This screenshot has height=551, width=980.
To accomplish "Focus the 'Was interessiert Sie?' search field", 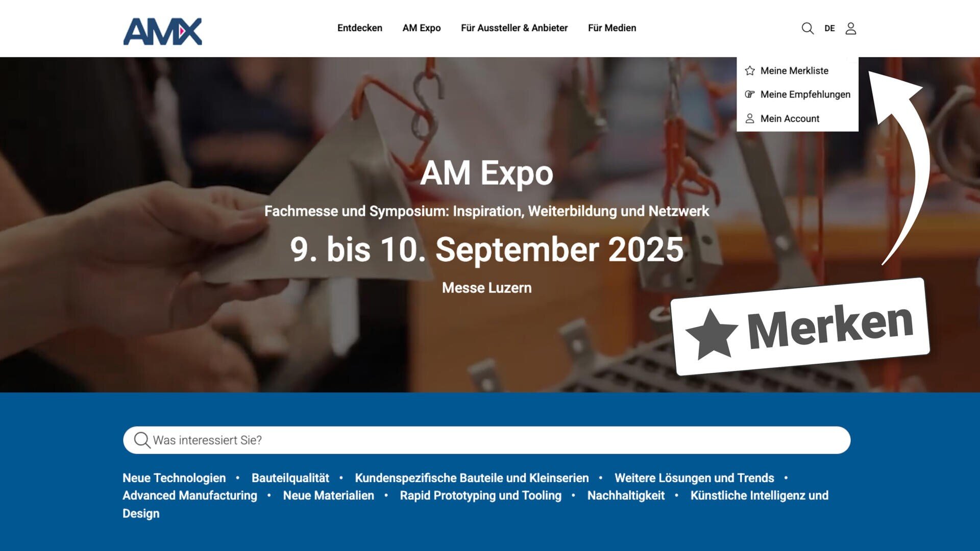I will click(x=486, y=440).
